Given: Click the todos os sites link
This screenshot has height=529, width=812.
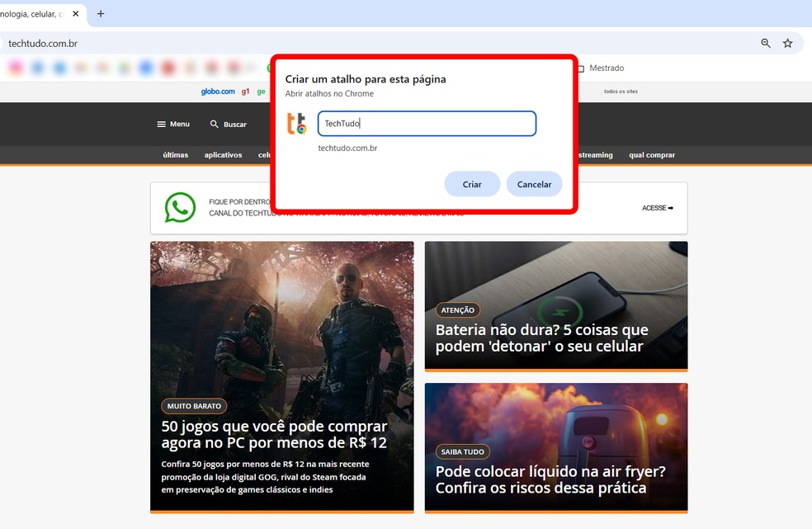Looking at the screenshot, I should coord(621,91).
